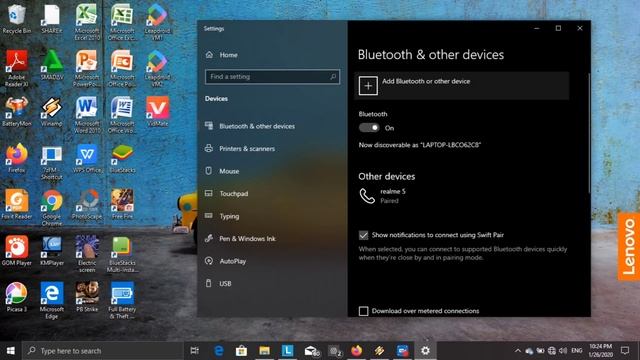Viewport: 640px width, 360px height.
Task: Open the Electric screen desktop icon
Action: [x=87, y=254]
